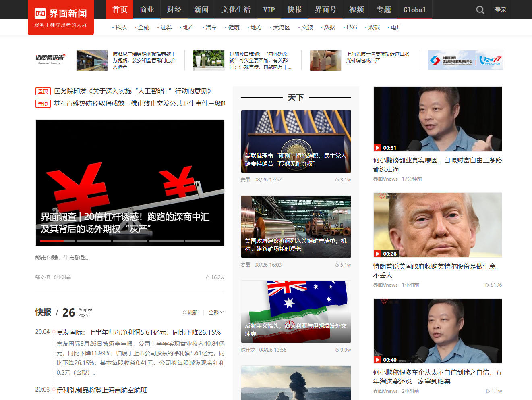Go to the 首页 tab
The height and width of the screenshot is (400, 532).
click(120, 10)
